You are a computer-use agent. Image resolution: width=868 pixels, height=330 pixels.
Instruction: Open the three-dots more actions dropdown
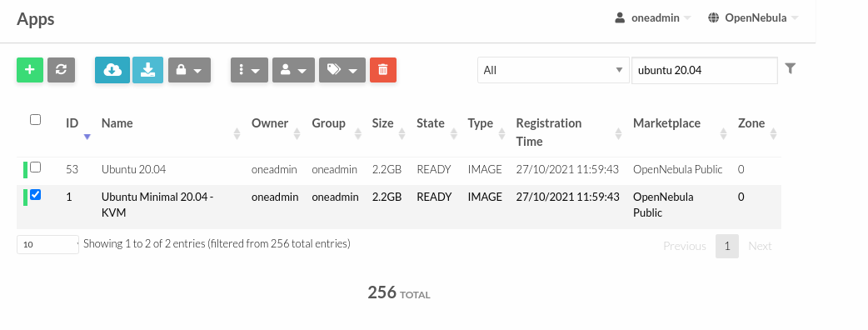(250, 70)
